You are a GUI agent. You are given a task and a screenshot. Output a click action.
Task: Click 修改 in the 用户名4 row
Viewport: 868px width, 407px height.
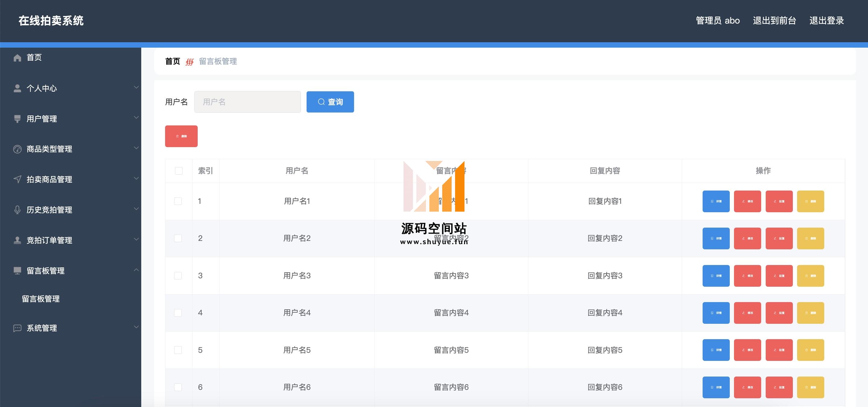(x=747, y=313)
